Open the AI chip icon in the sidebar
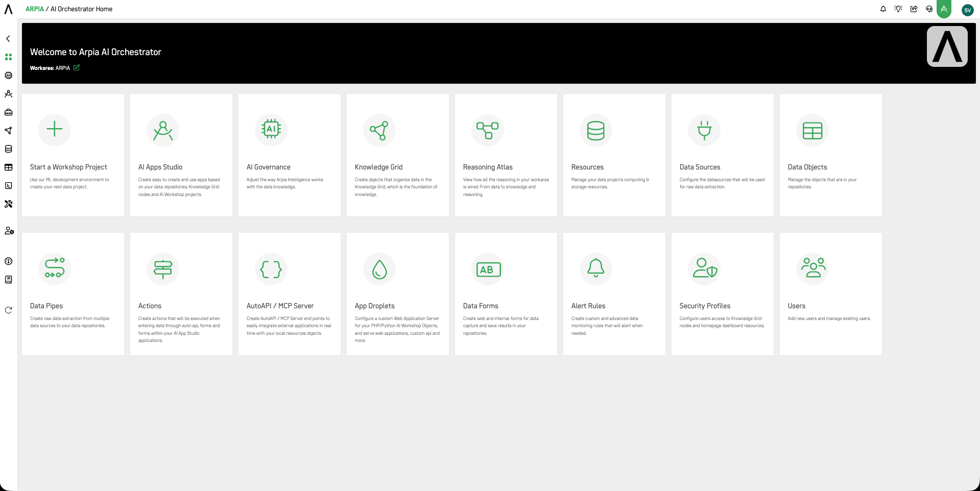This screenshot has width=980, height=491. point(8,76)
